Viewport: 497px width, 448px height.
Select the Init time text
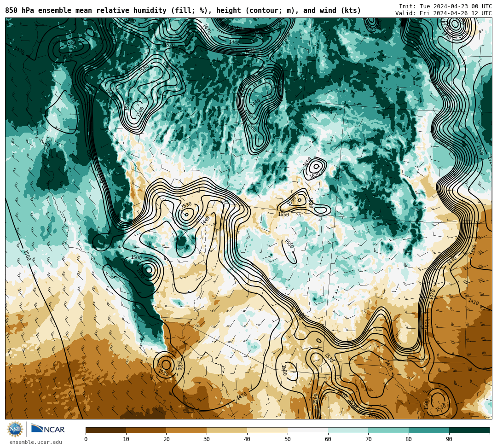point(445,6)
